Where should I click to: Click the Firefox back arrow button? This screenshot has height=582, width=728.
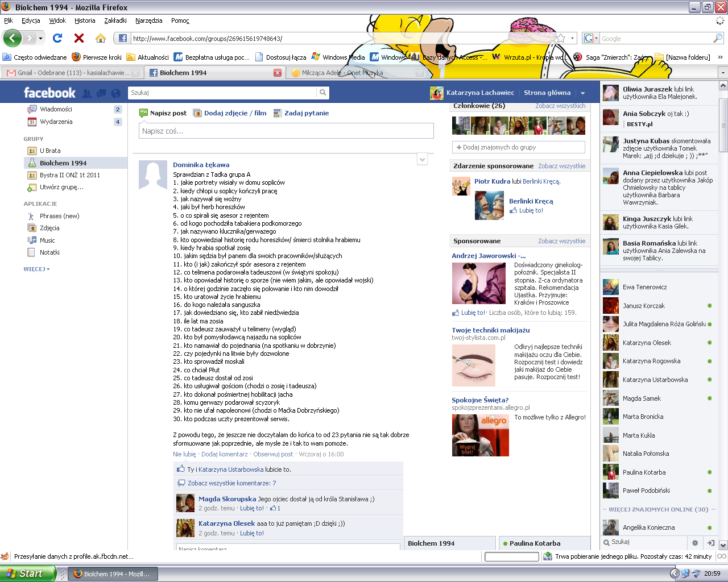point(12,38)
